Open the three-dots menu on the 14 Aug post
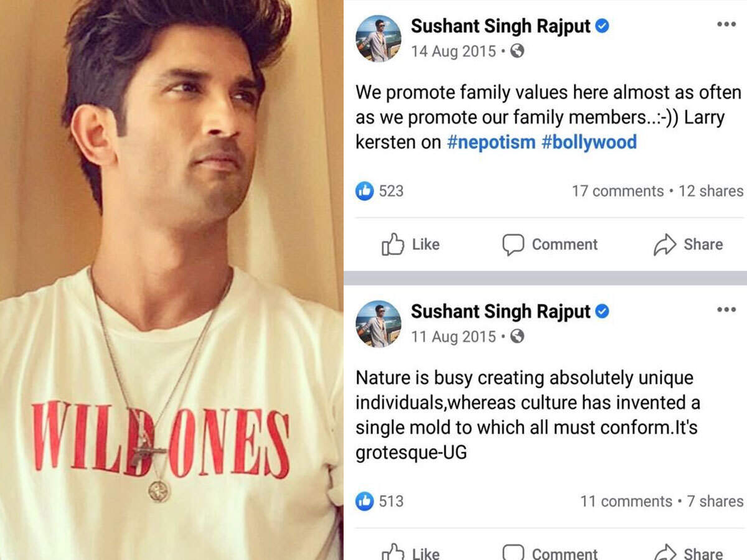 tap(726, 25)
